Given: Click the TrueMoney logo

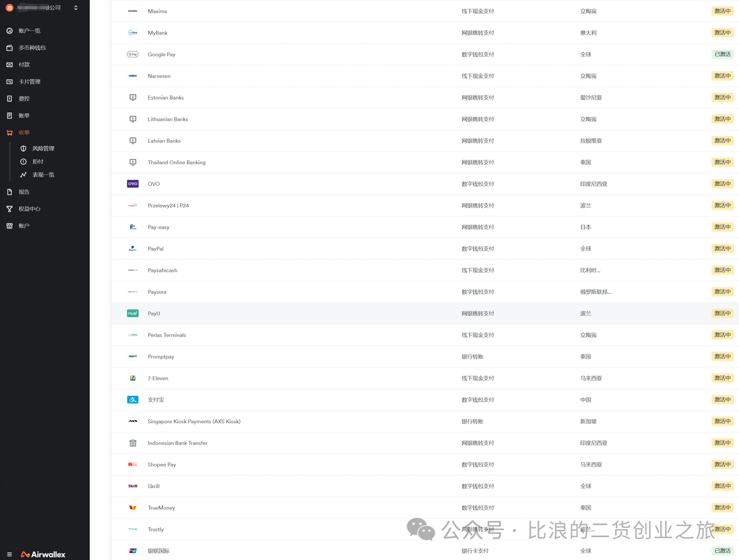Looking at the screenshot, I should coord(133,508).
